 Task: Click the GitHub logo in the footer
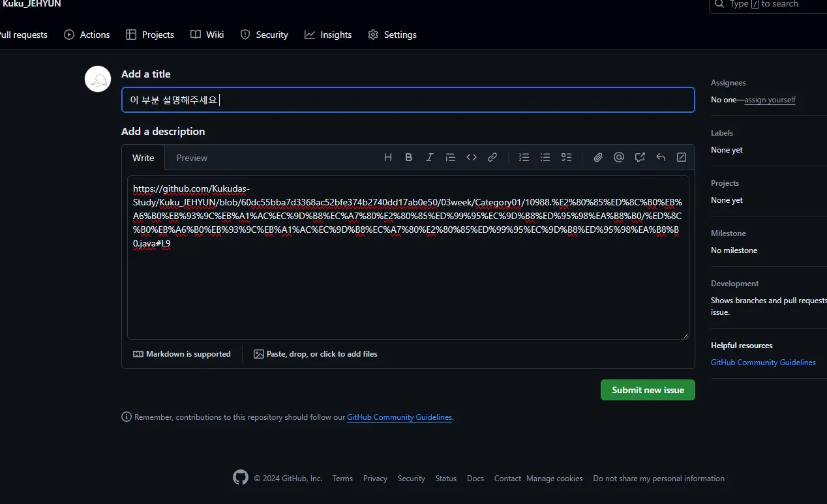241,478
